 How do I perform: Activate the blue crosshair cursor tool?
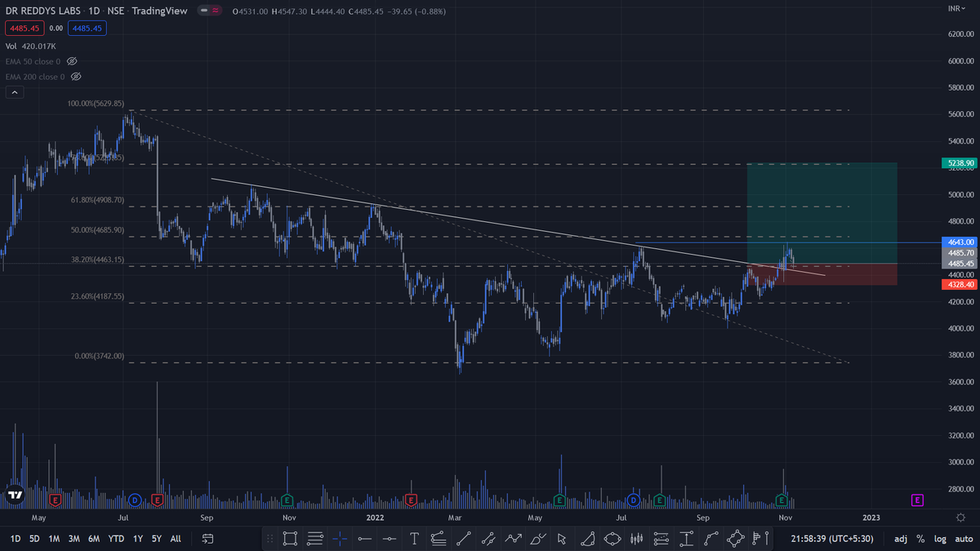pyautogui.click(x=340, y=538)
